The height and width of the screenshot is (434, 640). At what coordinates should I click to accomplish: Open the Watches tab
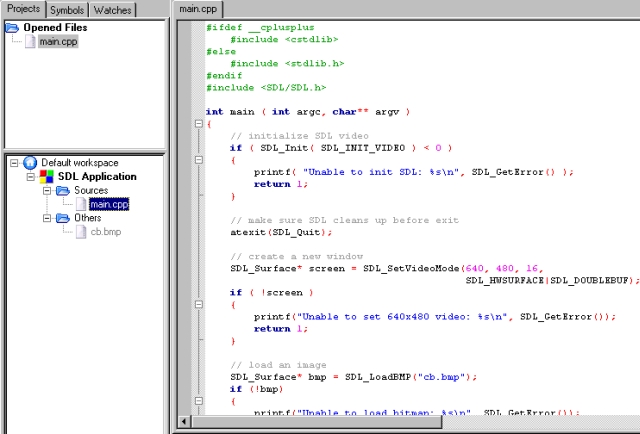tap(112, 10)
